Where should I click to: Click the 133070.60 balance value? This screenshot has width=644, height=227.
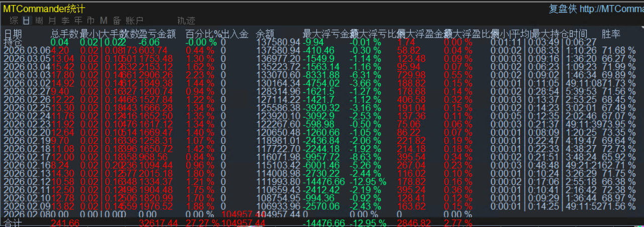278,75
